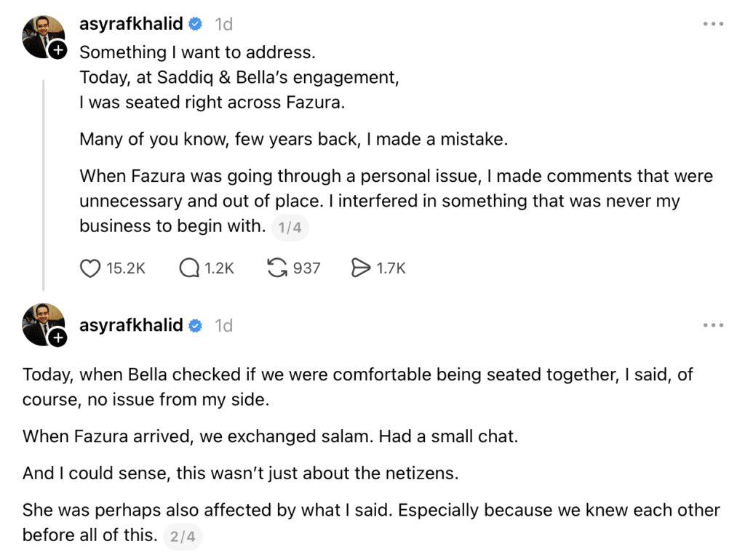The width and height of the screenshot is (745, 560).
Task: Click follow plus badge on first avatar
Action: 58,51
